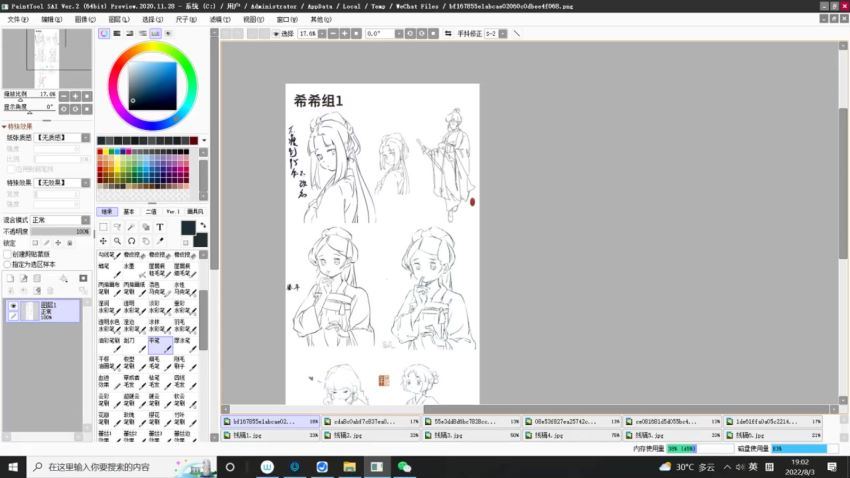
Task: Reset canvas rotation in top toolbar
Action: coord(433,34)
